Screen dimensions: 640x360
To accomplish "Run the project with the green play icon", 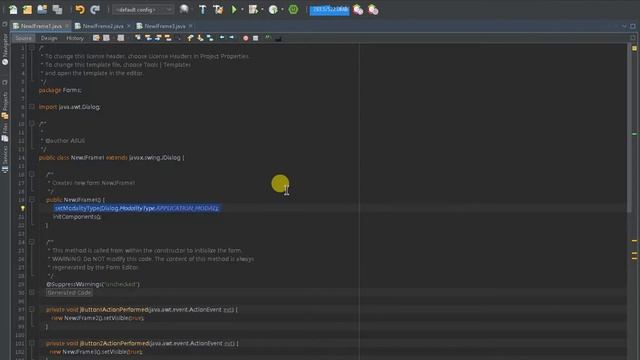I will coord(234,9).
